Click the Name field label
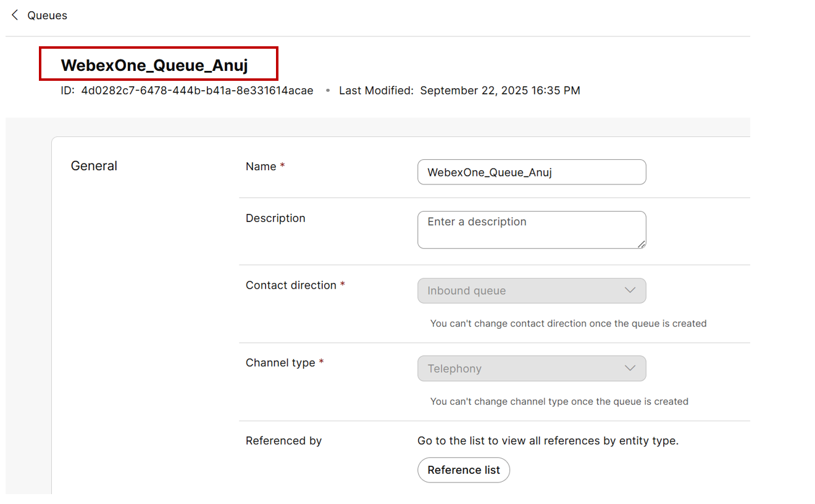The width and height of the screenshot is (815, 504). coord(261,167)
